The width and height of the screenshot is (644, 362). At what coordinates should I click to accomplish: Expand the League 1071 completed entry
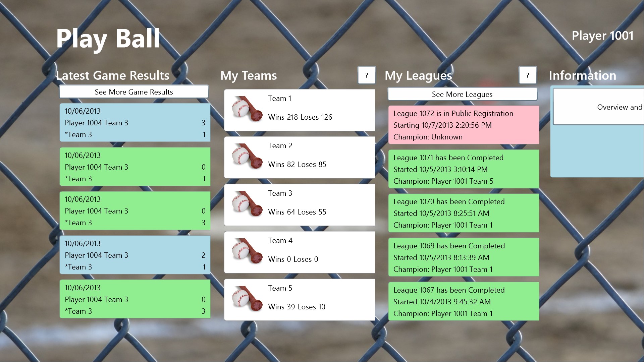point(462,169)
